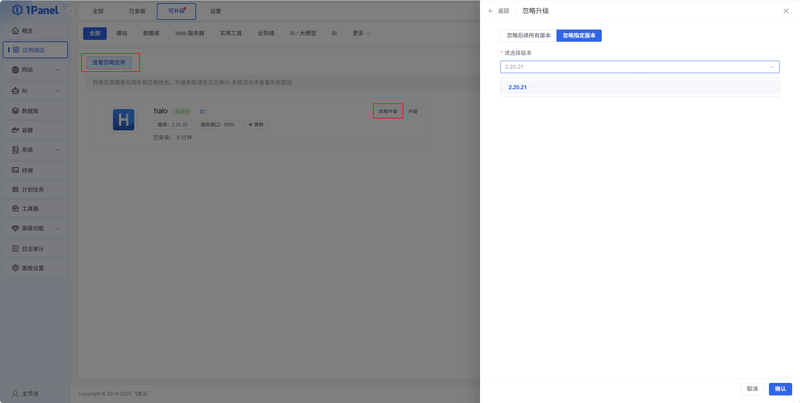Screen dimensions: 800x403
Task: Switch to 可升级 tab
Action: click(177, 11)
